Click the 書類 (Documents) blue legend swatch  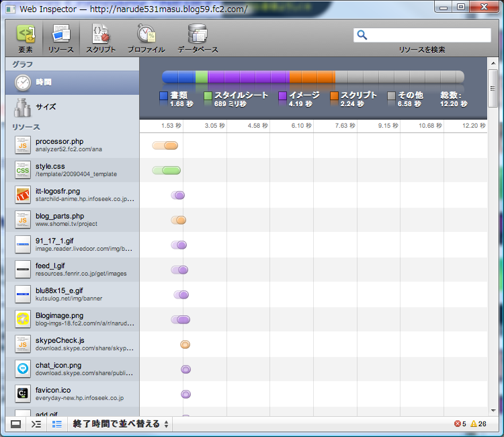(163, 95)
